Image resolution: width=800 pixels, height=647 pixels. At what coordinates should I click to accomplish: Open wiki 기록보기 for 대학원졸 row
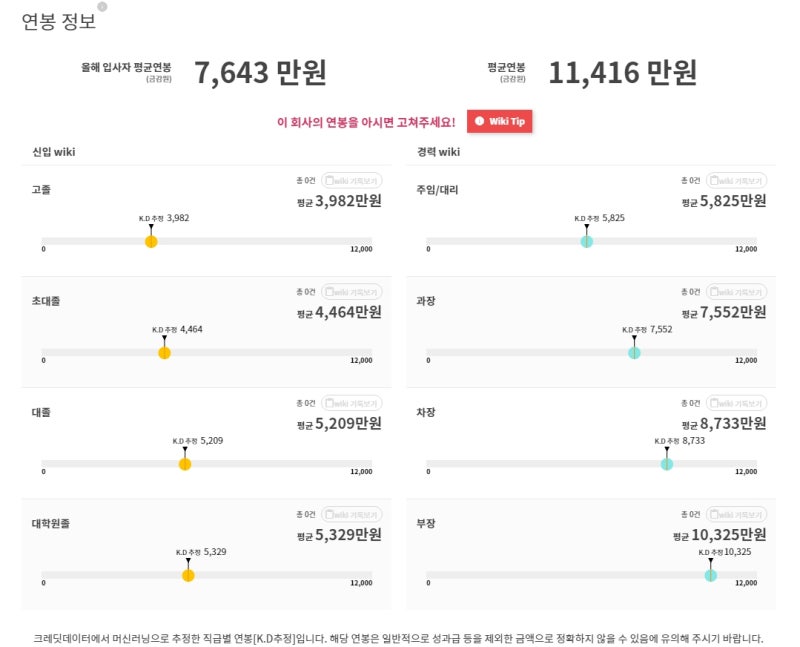pyautogui.click(x=352, y=514)
